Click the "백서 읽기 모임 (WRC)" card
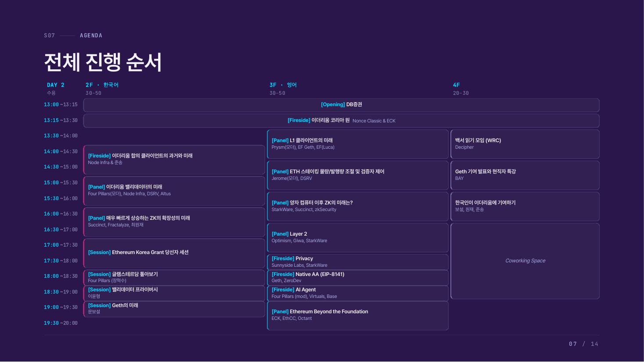 (525, 144)
